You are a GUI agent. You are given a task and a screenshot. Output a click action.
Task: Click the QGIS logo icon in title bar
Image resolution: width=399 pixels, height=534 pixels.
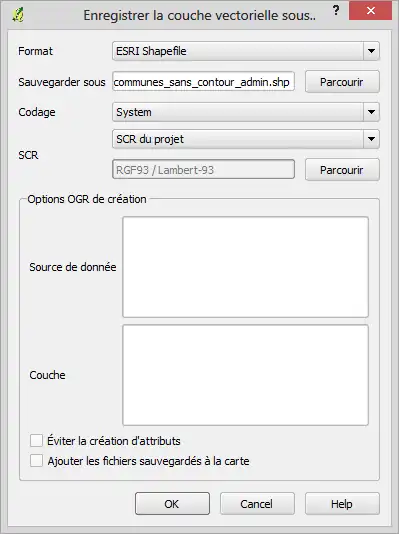pyautogui.click(x=18, y=15)
